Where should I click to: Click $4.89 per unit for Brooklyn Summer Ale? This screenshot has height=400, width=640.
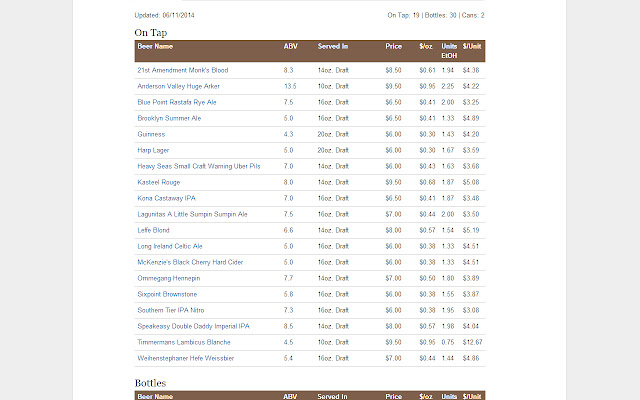(x=471, y=118)
